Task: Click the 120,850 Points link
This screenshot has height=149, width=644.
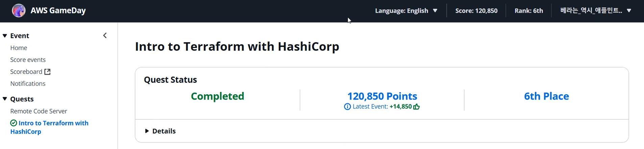Action: (x=382, y=96)
